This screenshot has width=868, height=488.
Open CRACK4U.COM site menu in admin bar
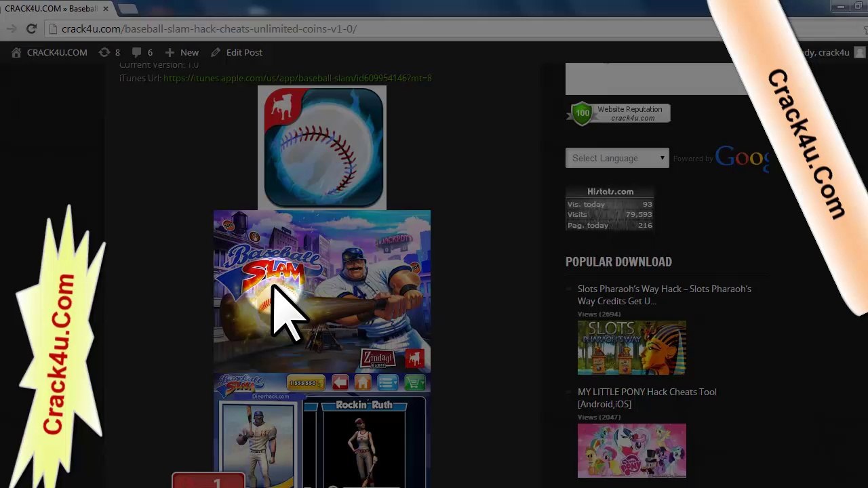click(50, 52)
